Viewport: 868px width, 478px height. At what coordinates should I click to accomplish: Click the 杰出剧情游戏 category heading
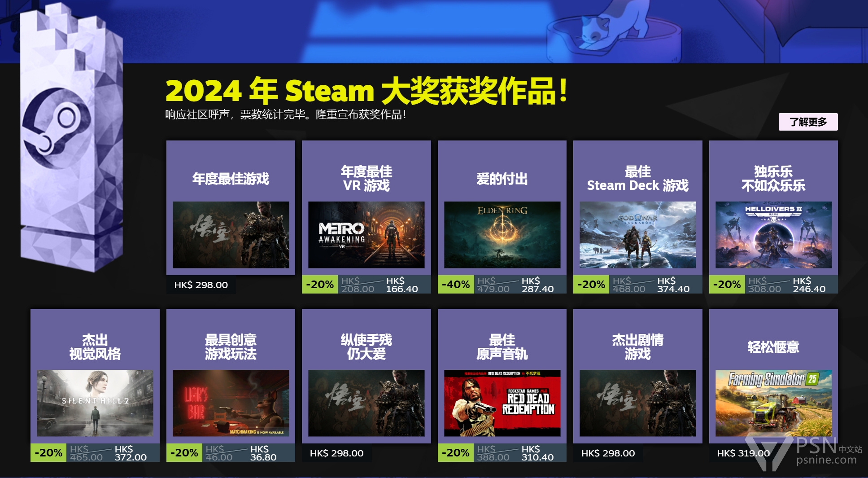point(637,346)
